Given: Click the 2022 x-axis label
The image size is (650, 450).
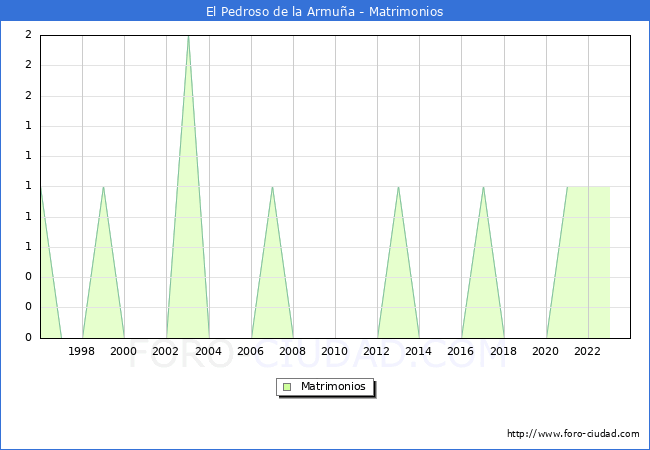Looking at the screenshot, I should [x=588, y=351].
